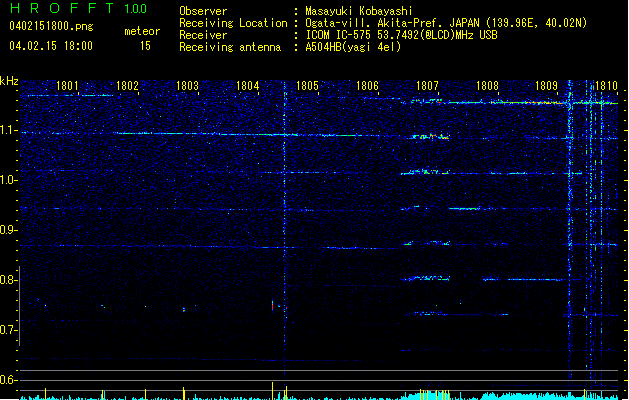Click the 1805 time marker
Screen dimensions: 629x400
click(x=307, y=86)
